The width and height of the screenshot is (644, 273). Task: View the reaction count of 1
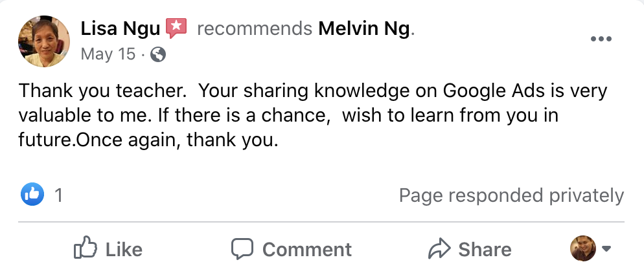59,195
